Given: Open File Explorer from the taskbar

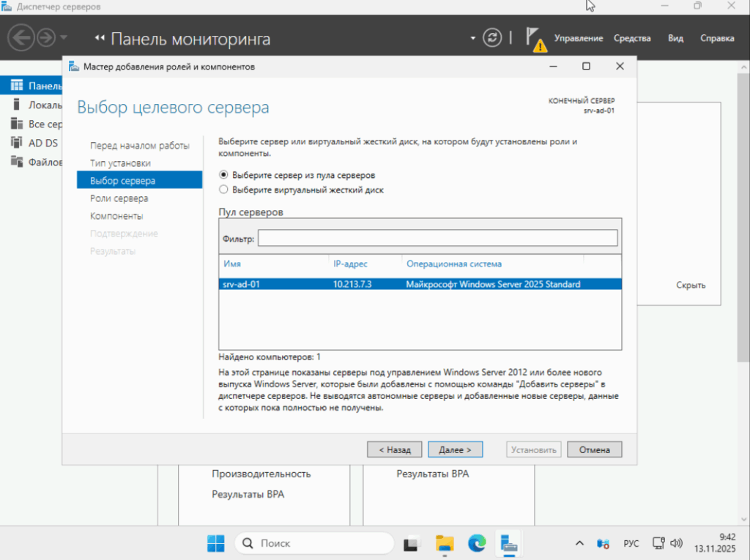Looking at the screenshot, I should click(x=445, y=543).
